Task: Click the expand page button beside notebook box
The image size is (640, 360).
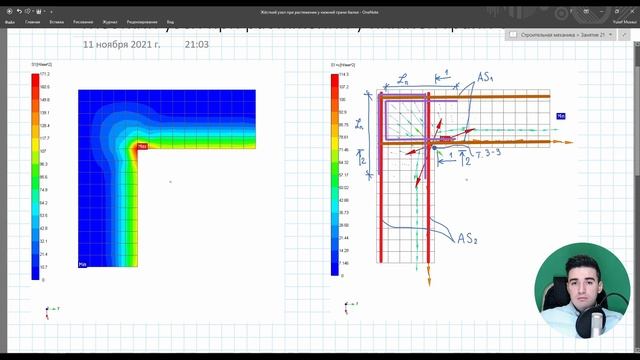Action: tap(624, 35)
